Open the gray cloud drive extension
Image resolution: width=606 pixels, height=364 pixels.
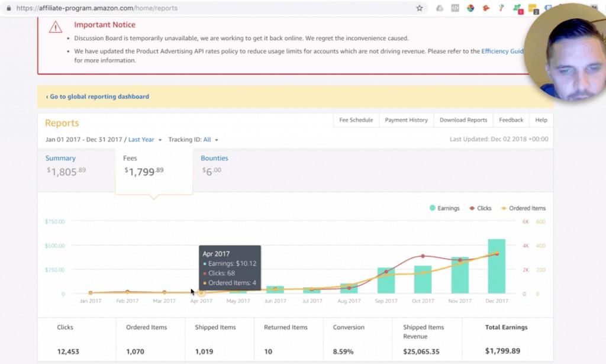(x=440, y=8)
